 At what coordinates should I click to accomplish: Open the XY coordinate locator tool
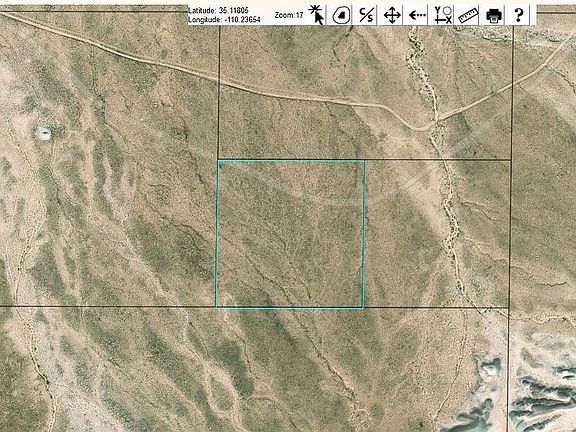point(442,15)
